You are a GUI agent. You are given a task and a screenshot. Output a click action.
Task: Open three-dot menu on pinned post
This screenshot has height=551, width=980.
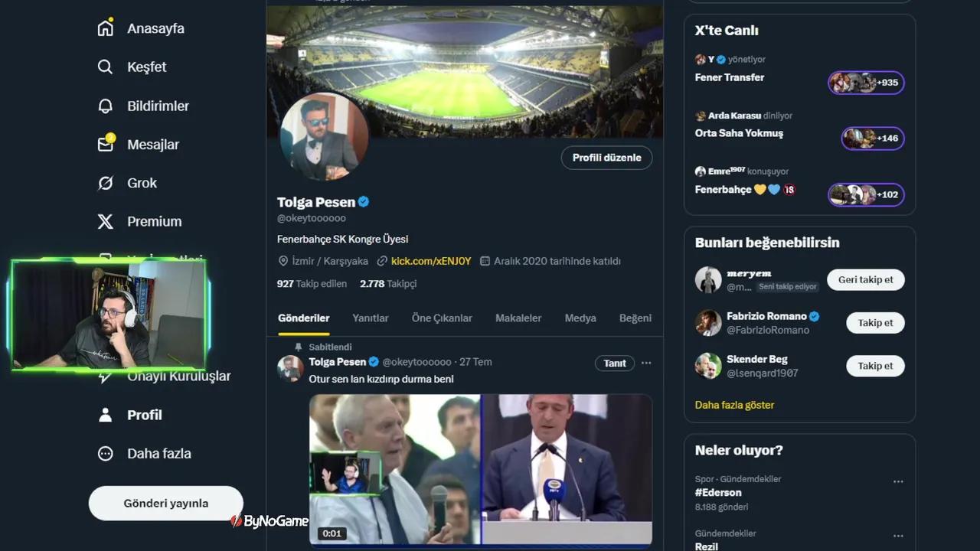point(646,363)
